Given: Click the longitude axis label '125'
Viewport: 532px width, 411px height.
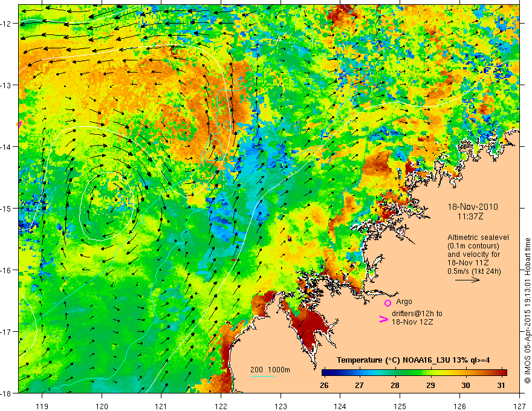Looking at the screenshot, I should tap(400, 406).
